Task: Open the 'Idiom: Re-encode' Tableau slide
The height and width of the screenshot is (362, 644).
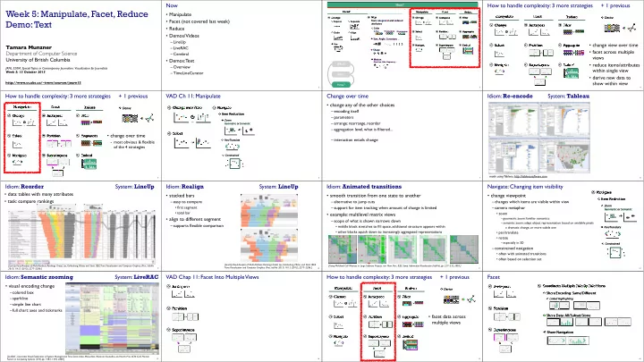Action: click(563, 136)
